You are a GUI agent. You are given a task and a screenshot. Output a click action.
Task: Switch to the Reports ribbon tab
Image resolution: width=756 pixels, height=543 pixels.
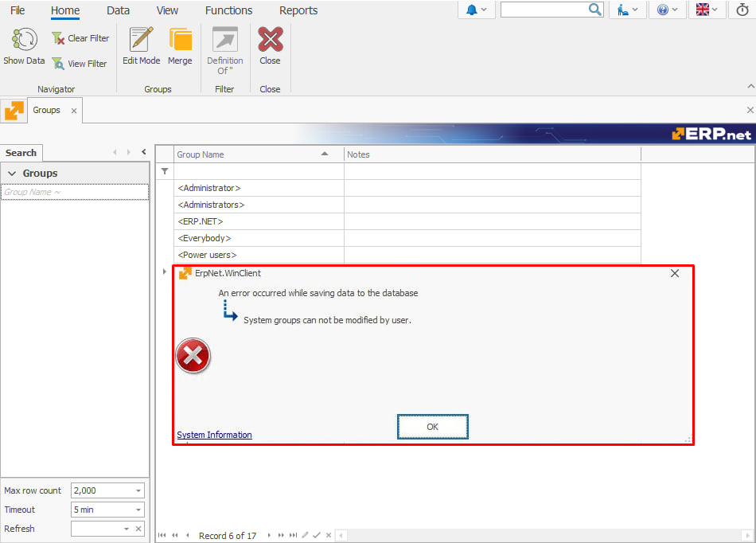[x=298, y=10]
